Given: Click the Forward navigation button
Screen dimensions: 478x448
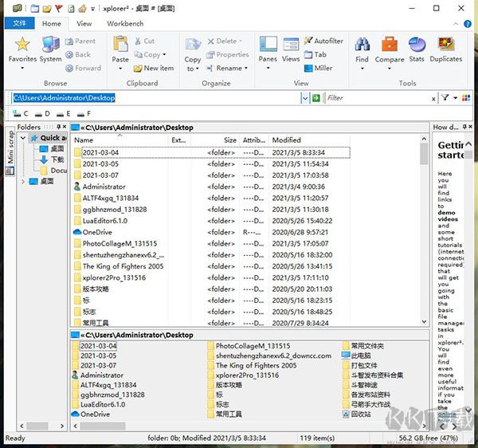Looking at the screenshot, I should 83,68.
